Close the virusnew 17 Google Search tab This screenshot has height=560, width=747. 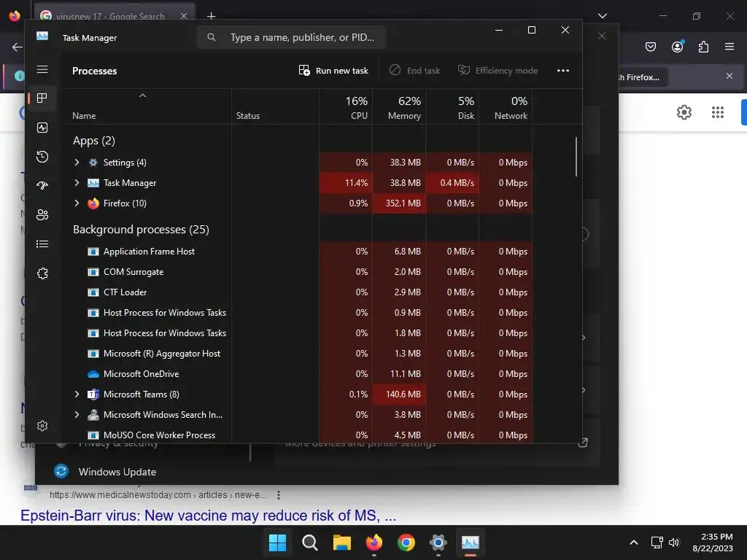[184, 16]
